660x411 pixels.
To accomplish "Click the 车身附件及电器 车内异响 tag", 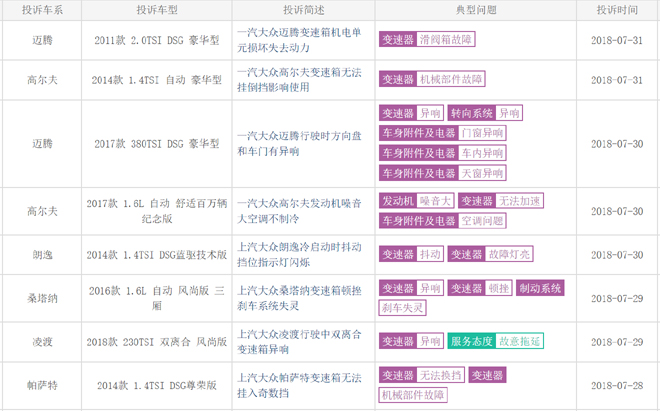I will (442, 153).
